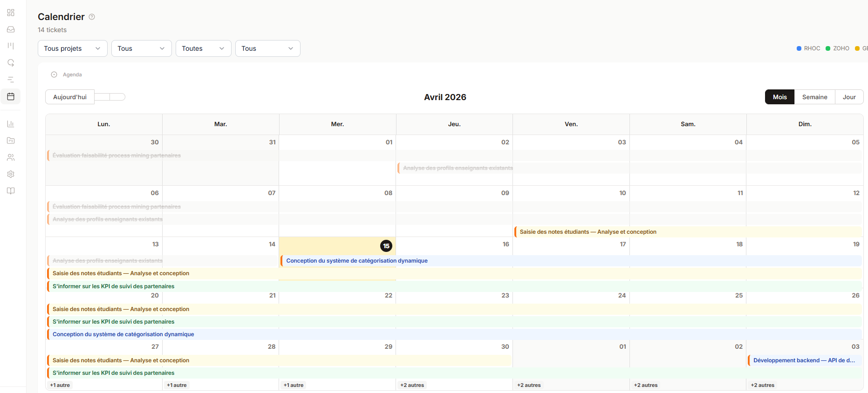The width and height of the screenshot is (868, 393).
Task: Show +1 autre under Monday 27
Action: coord(60,385)
